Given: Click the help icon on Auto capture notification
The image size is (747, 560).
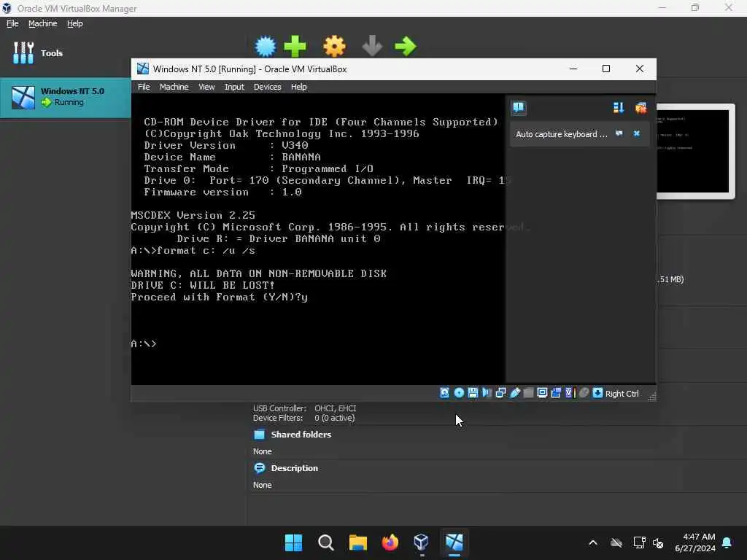Looking at the screenshot, I should point(619,133).
